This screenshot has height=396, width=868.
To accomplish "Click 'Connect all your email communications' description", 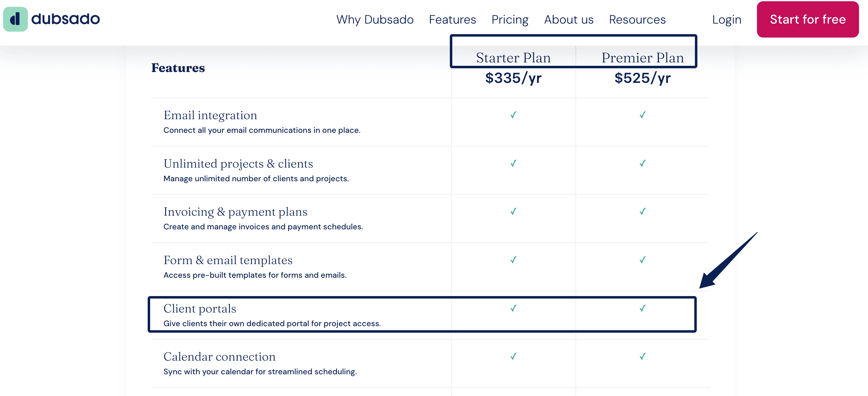I will point(262,130).
